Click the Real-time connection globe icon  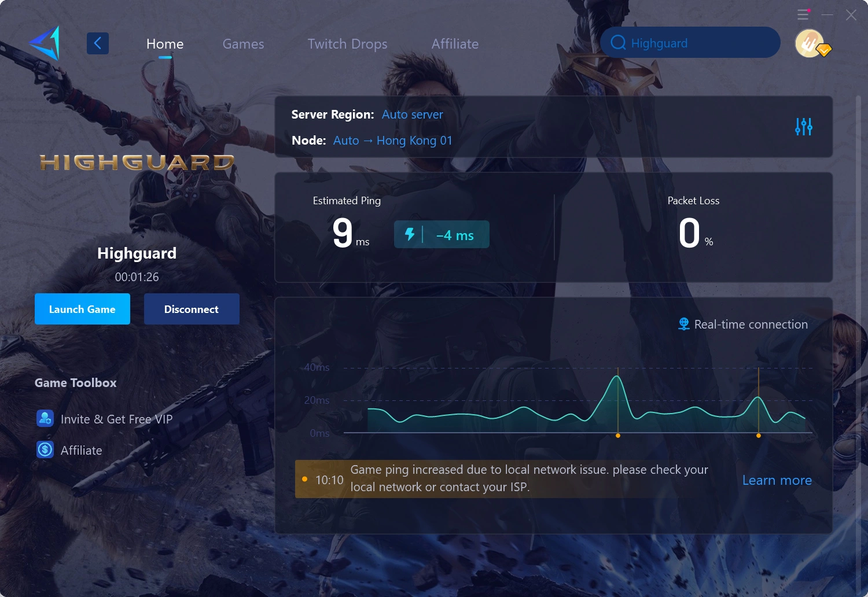tap(683, 324)
